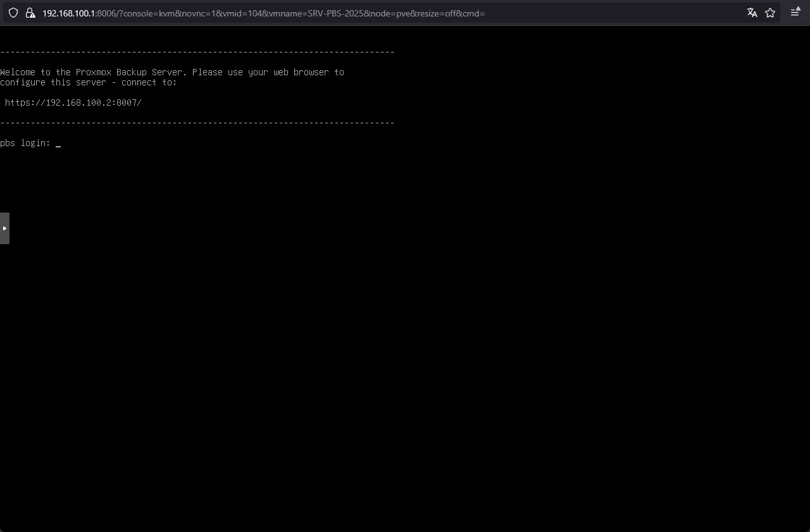This screenshot has height=532, width=810.
Task: Click the https://192.168.100.2:8007/ address text
Action: 73,102
